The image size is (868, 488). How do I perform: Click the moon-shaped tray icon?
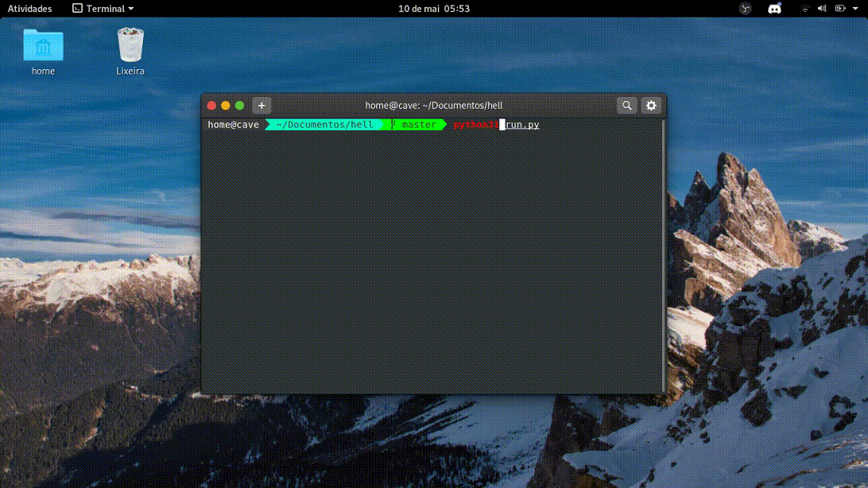[x=745, y=8]
